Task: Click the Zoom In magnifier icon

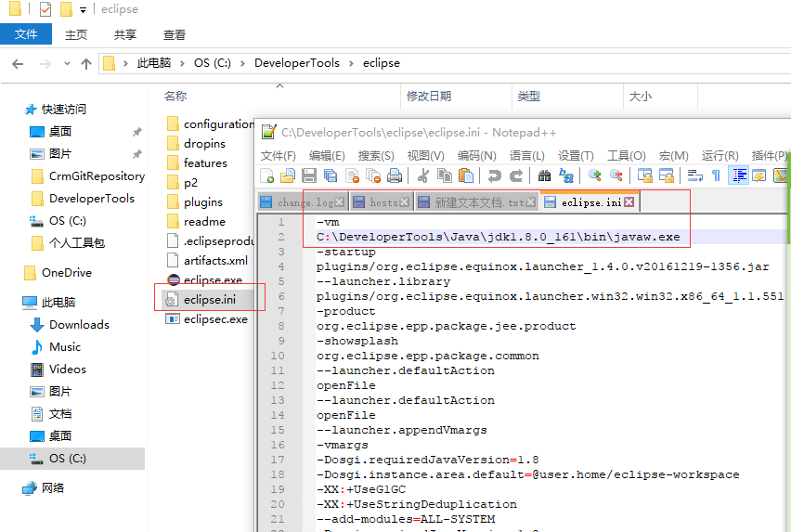Action: pyautogui.click(x=595, y=175)
